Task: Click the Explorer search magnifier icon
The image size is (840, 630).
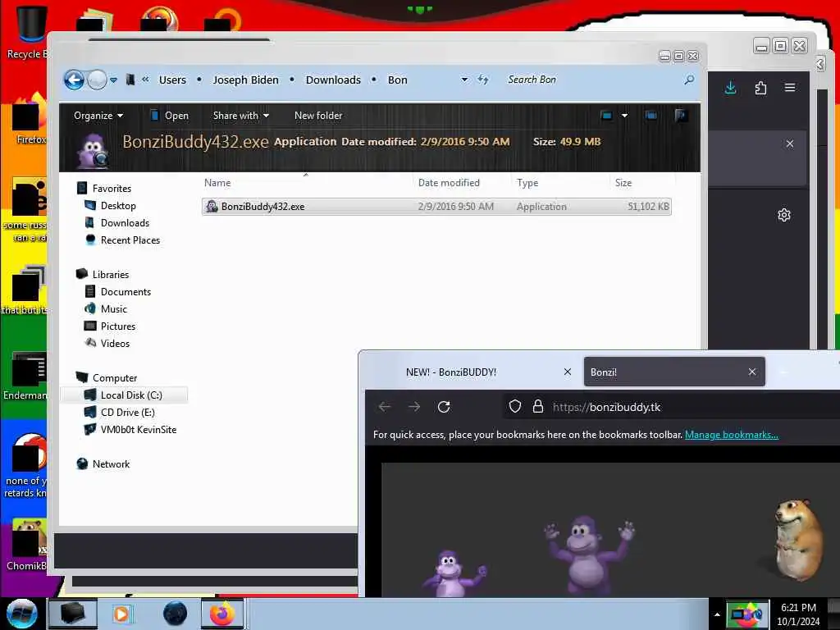Action: (689, 80)
